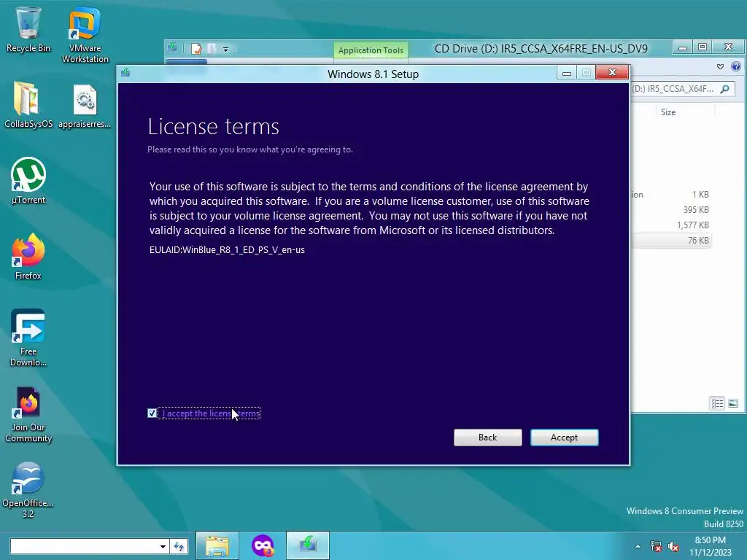Select the CollabSysOS folder icon on desktop
This screenshot has height=560, width=747.
pos(28,105)
